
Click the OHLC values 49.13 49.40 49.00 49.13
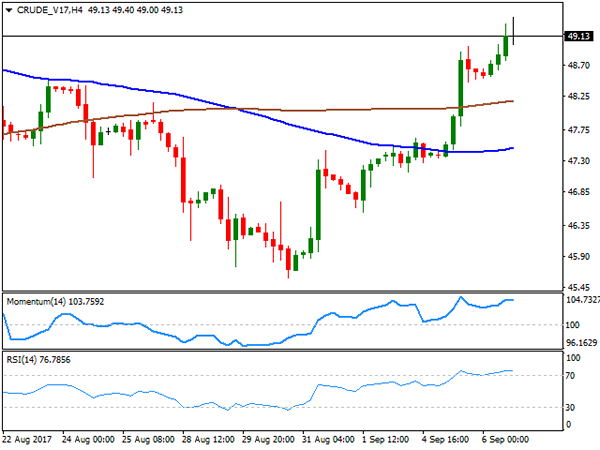click(135, 10)
